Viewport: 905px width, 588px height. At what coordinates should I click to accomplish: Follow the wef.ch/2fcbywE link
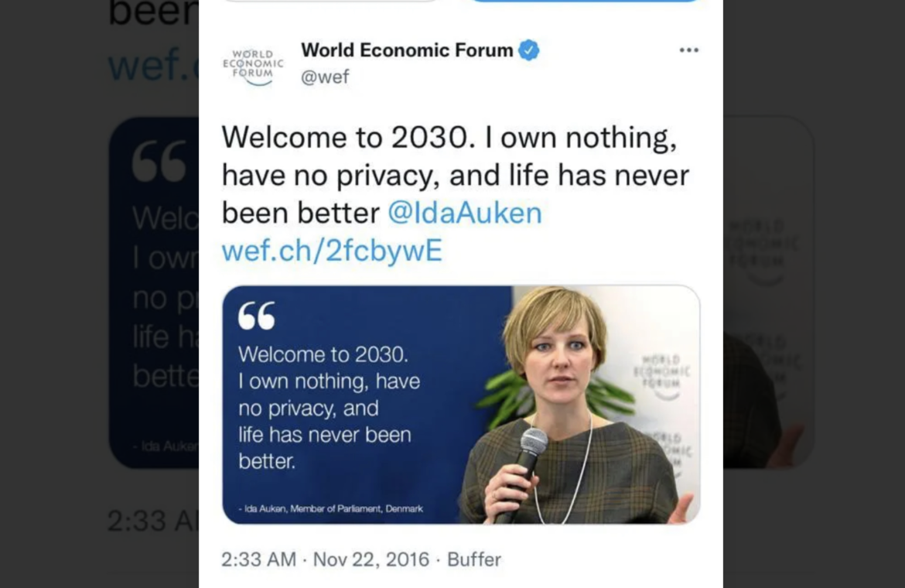point(332,251)
